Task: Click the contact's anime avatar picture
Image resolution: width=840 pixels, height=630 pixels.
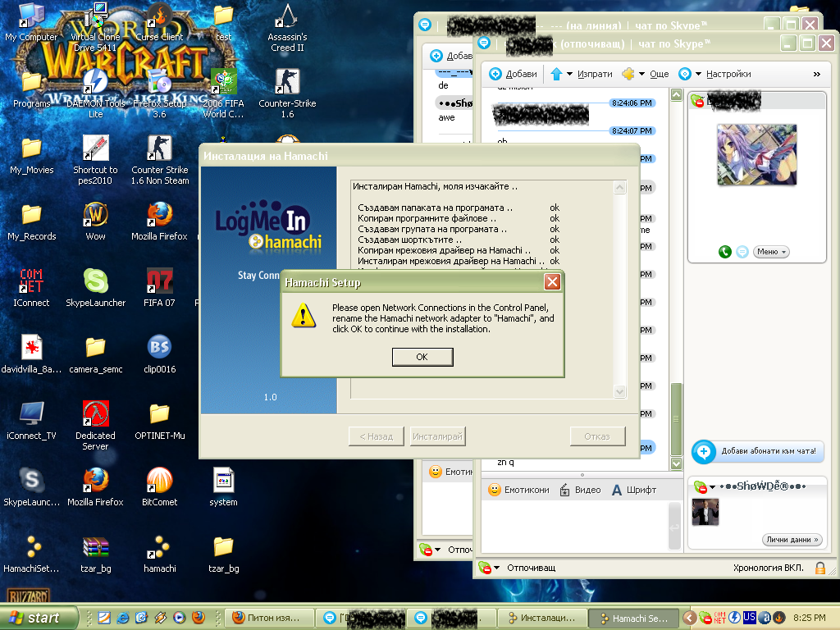Action: [756, 154]
